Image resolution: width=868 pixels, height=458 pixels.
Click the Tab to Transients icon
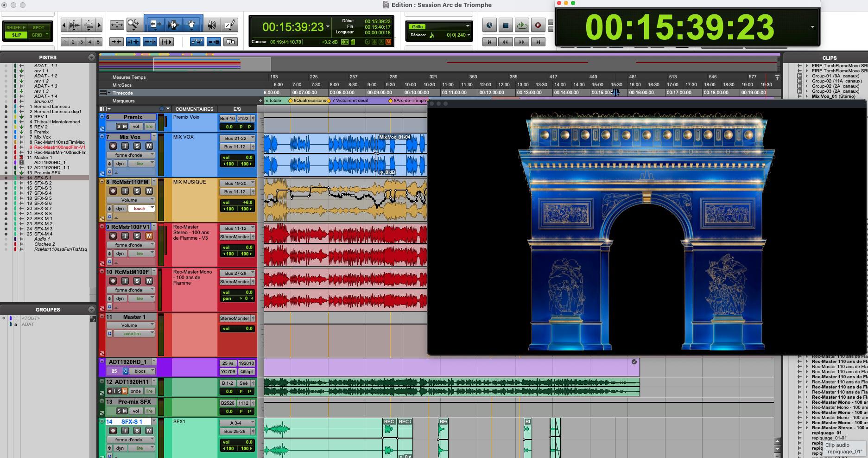click(x=116, y=42)
